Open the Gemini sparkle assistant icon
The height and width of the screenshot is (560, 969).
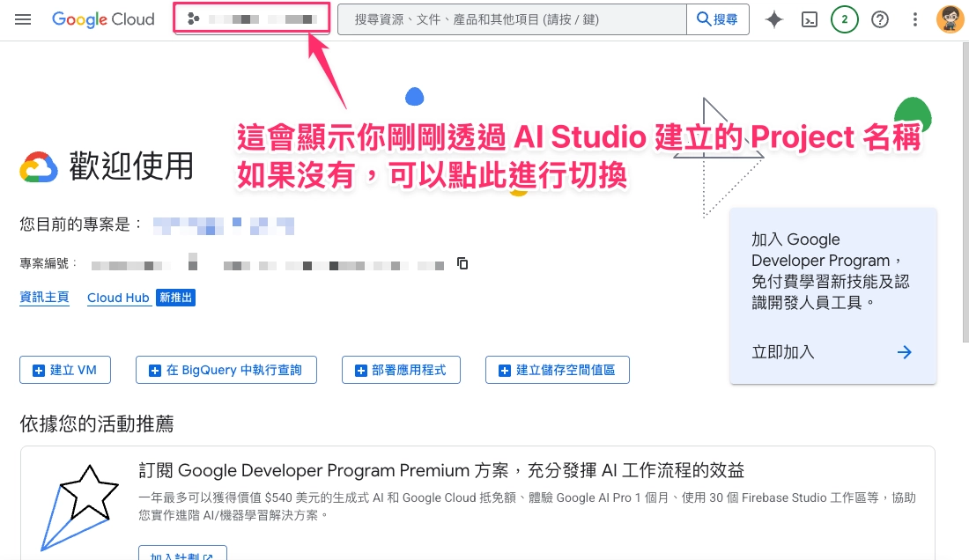tap(773, 19)
